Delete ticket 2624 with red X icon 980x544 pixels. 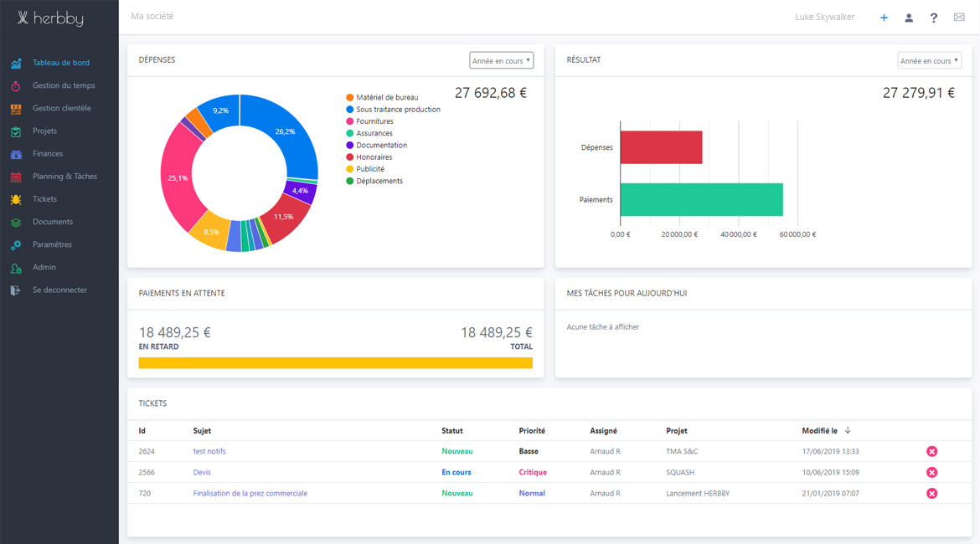coord(932,452)
